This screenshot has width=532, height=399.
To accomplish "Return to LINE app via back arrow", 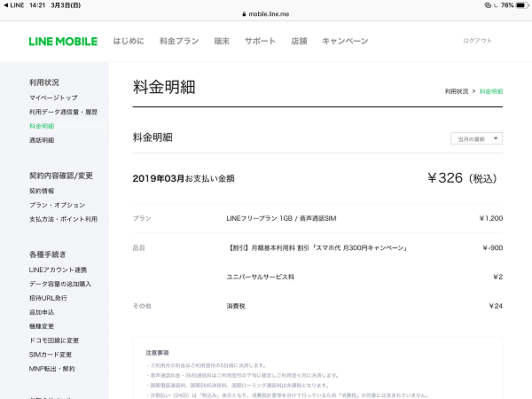I will pyautogui.click(x=13, y=5).
